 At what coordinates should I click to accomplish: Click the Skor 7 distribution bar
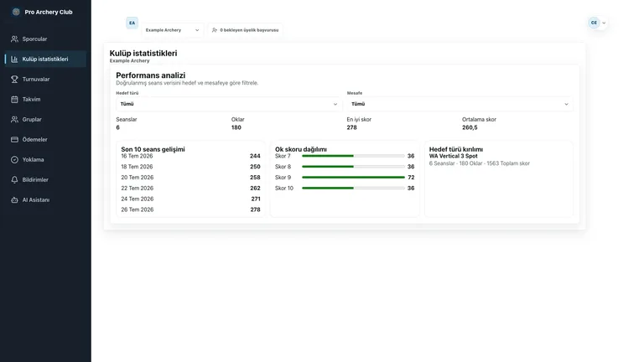tap(353, 156)
